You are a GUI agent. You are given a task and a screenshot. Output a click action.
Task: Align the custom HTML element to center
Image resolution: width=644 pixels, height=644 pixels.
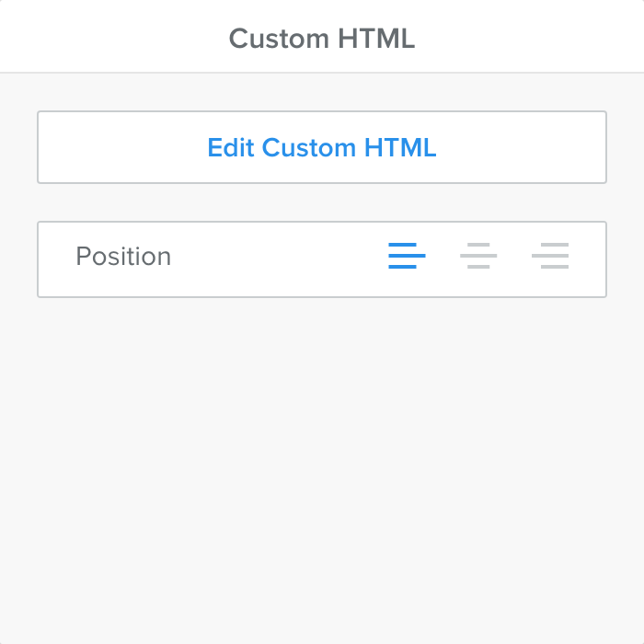(x=478, y=256)
